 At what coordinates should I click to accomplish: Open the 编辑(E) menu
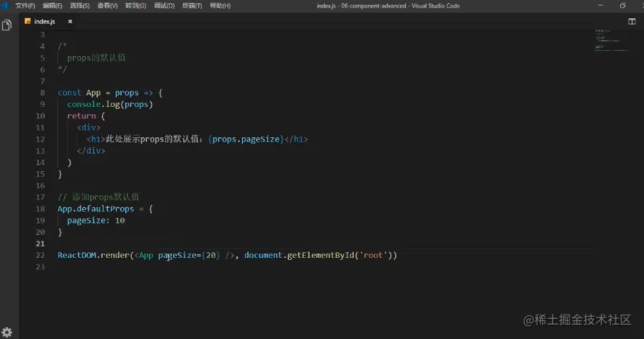pyautogui.click(x=53, y=6)
